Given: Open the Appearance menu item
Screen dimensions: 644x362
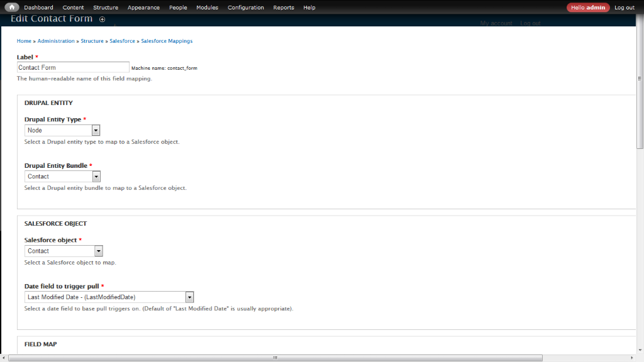Looking at the screenshot, I should coord(143,8).
